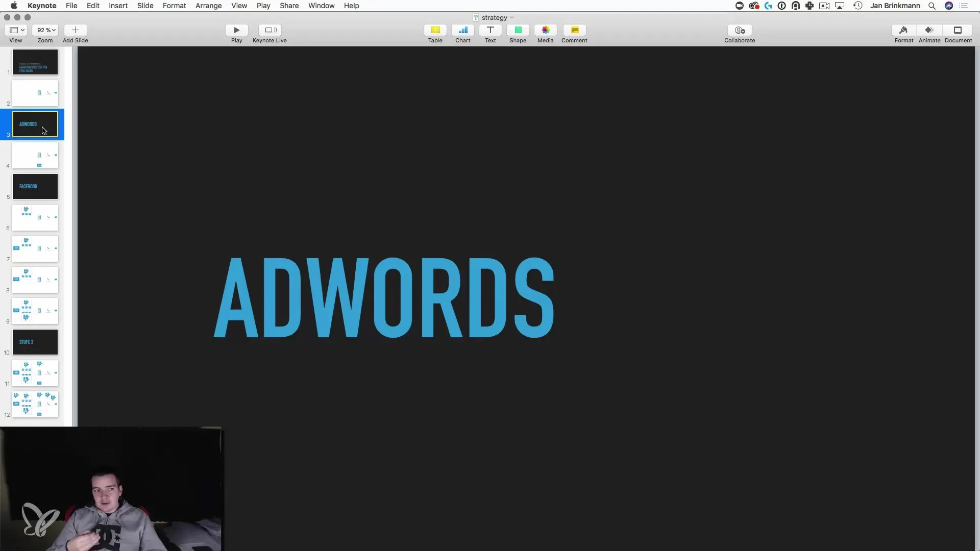Image resolution: width=980 pixels, height=551 pixels.
Task: Insert a Text box
Action: pyautogui.click(x=491, y=30)
